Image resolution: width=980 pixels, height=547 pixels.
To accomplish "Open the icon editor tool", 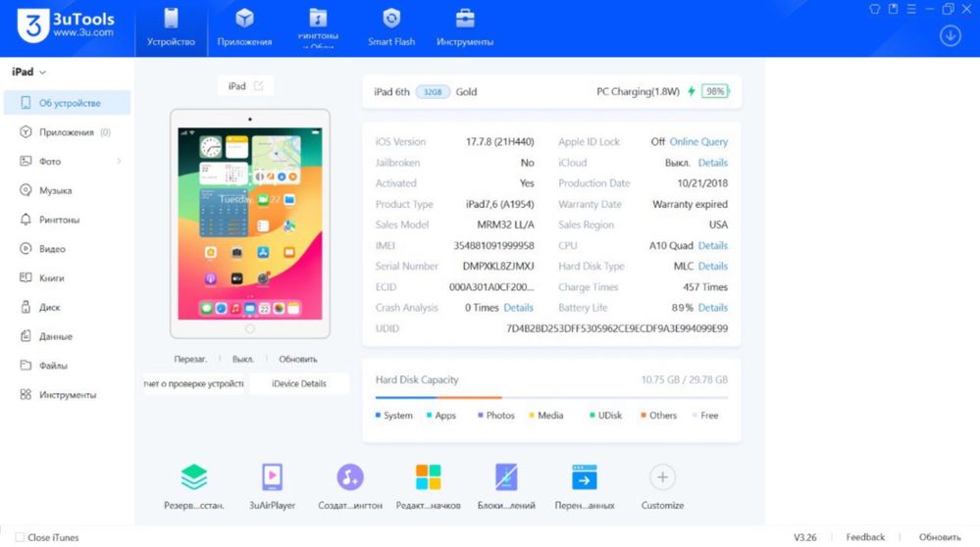I will [428, 486].
